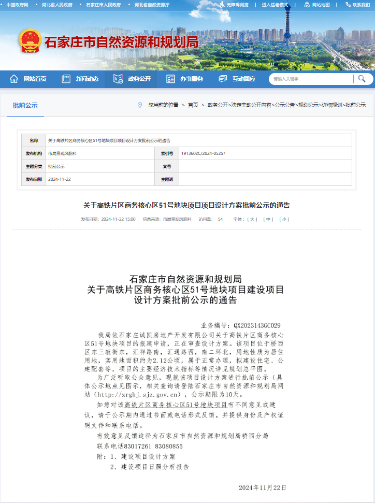
Task: Click the 2024年11月22日 signature date
Action: point(262,488)
